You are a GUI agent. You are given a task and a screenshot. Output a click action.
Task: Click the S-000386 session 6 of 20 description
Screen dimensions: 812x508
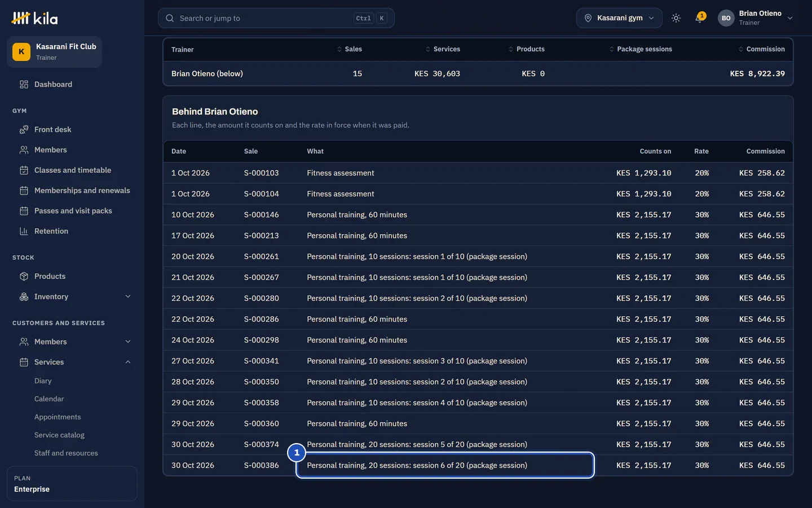[417, 465]
